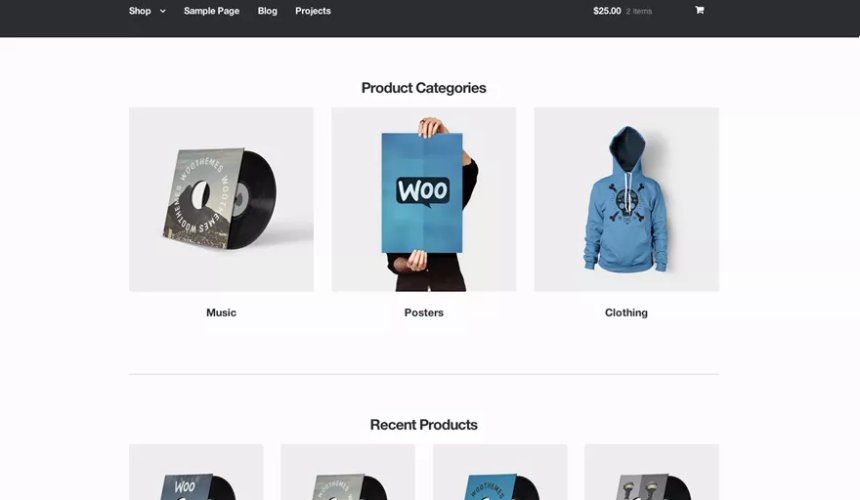860x500 pixels.
Task: Click the Posters category title
Action: tap(424, 312)
